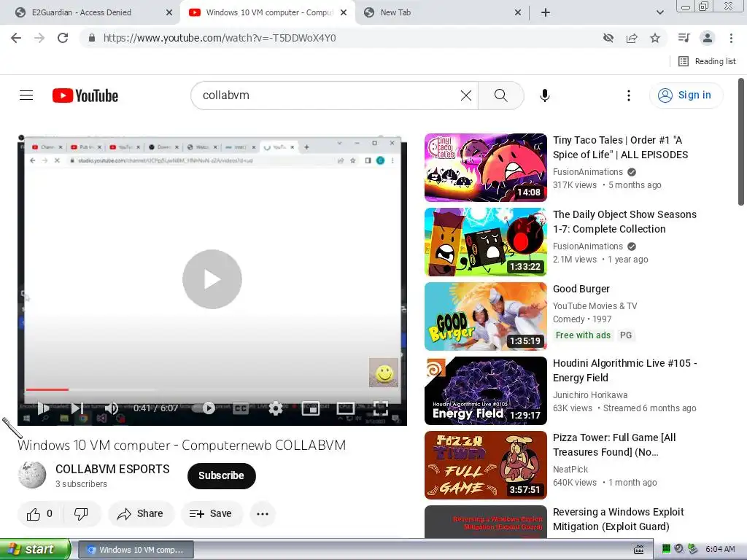Click the taskbar clock showing 6:04 AM

click(x=720, y=550)
